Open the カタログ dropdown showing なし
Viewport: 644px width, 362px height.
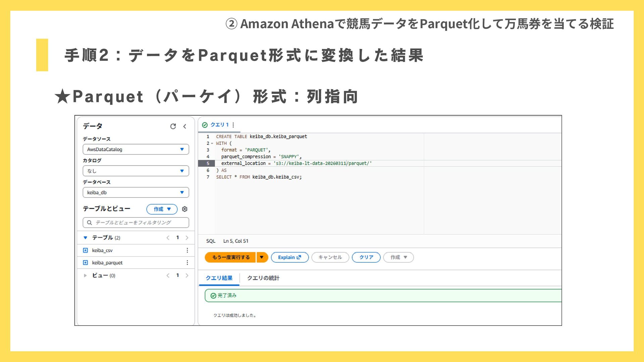pyautogui.click(x=136, y=171)
